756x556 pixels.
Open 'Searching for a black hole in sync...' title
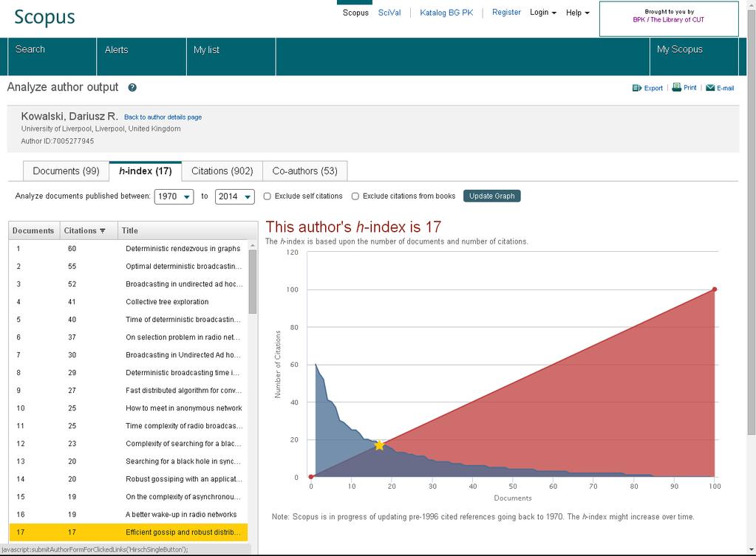(183, 461)
